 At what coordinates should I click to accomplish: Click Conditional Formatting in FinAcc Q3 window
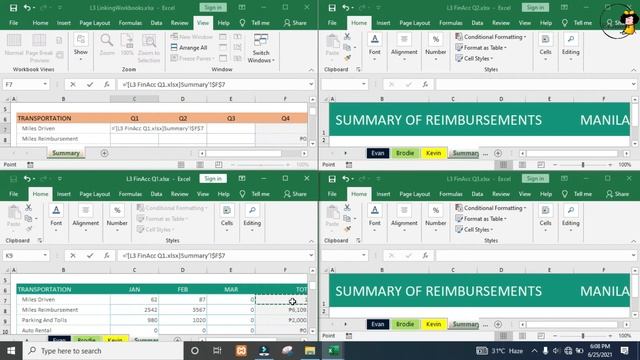(490, 208)
